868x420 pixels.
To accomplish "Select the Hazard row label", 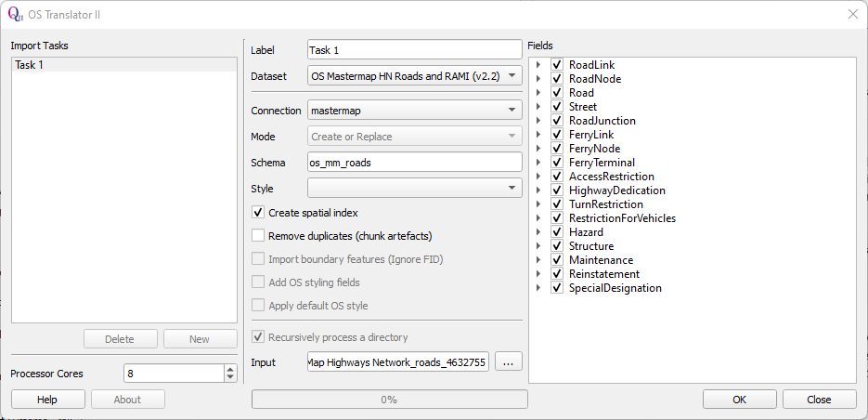I will [586, 232].
